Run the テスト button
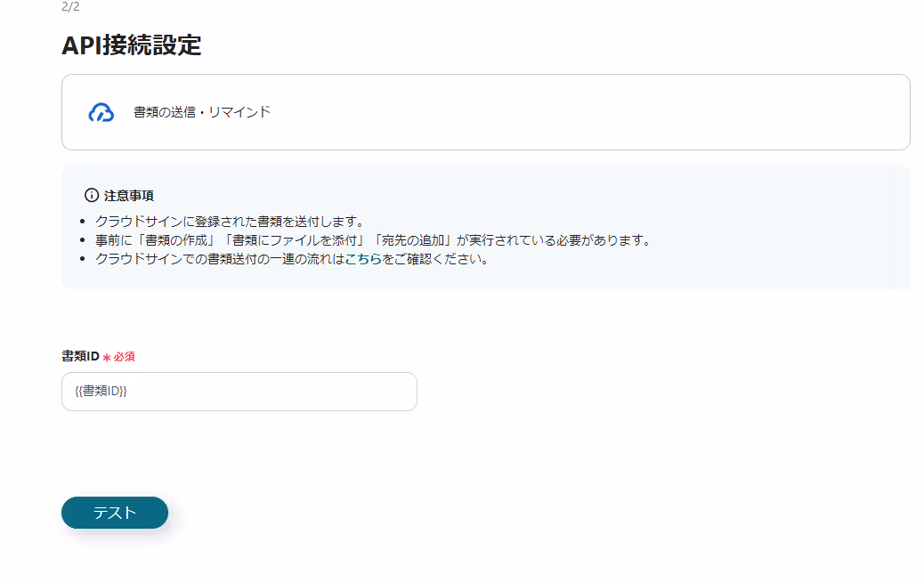924x583 pixels. 115,513
